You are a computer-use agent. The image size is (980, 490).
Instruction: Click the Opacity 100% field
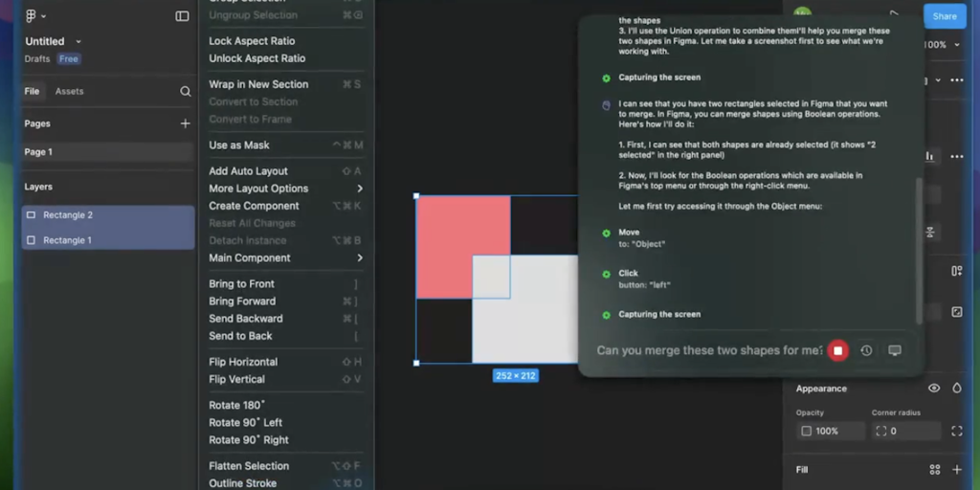pos(831,432)
